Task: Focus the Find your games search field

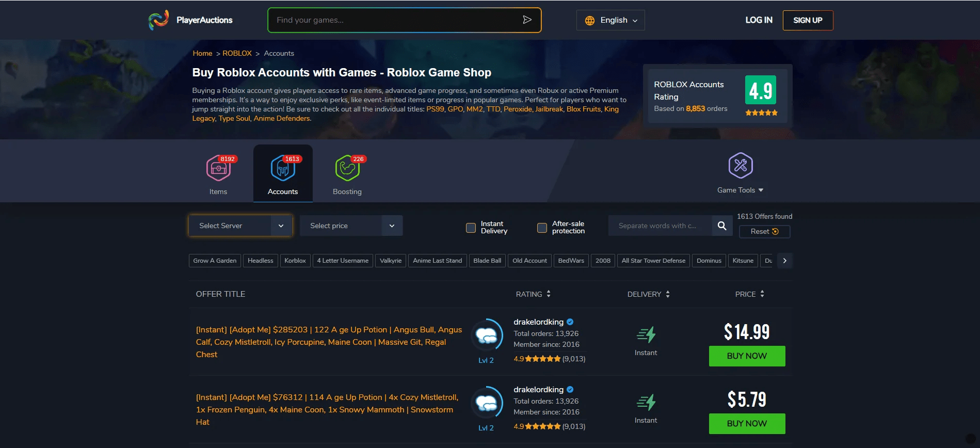Action: (x=395, y=20)
